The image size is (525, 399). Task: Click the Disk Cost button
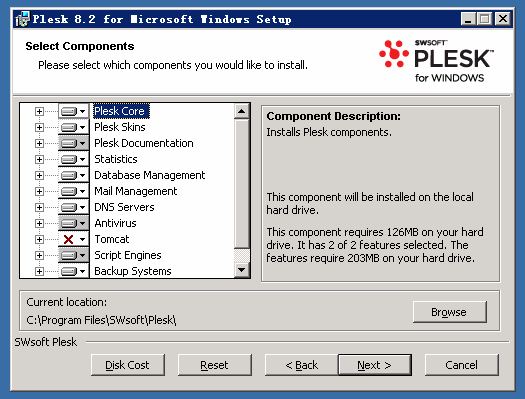coord(128,365)
